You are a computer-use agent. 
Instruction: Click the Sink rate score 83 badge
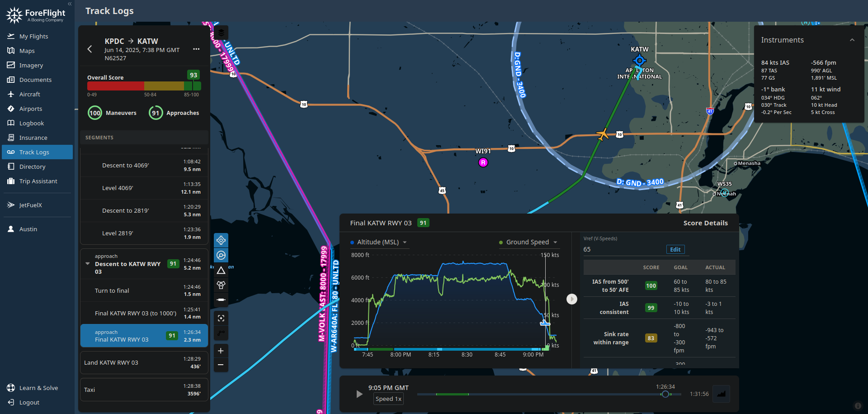tap(651, 338)
